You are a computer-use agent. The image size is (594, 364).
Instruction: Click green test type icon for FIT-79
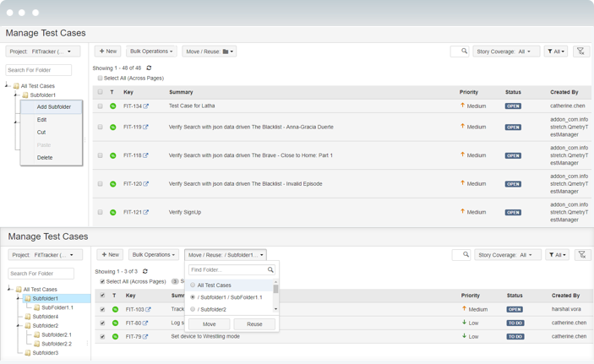point(115,336)
